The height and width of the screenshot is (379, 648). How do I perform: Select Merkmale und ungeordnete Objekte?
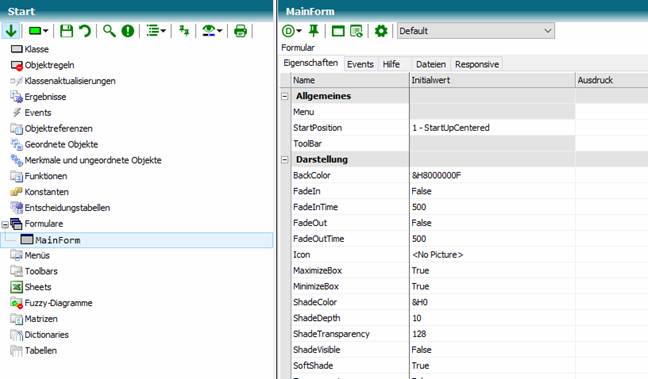coord(93,160)
